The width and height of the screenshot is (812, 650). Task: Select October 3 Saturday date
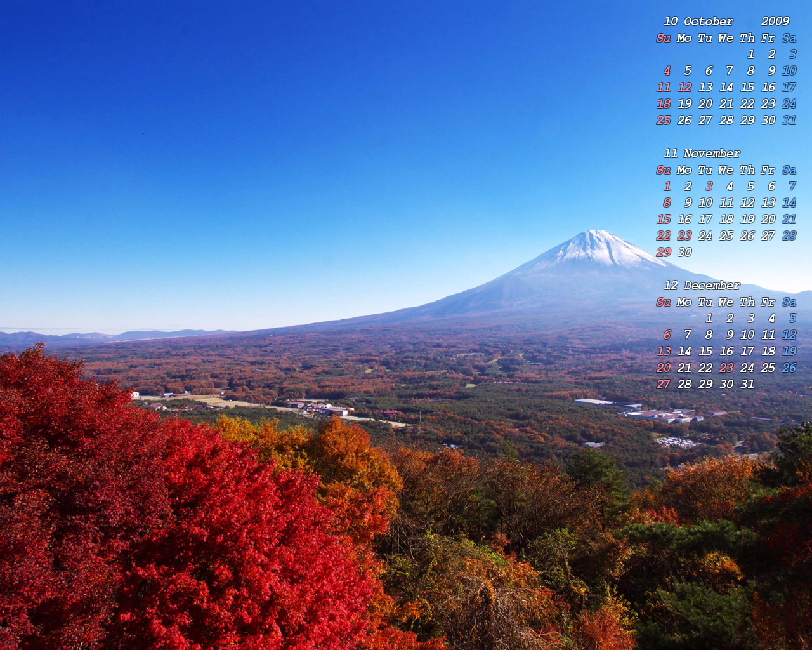pos(792,55)
